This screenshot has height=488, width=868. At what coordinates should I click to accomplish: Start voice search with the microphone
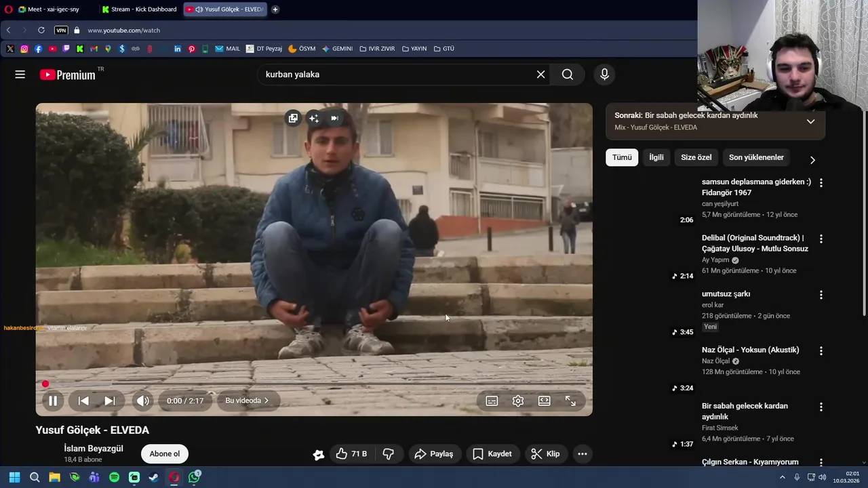604,75
